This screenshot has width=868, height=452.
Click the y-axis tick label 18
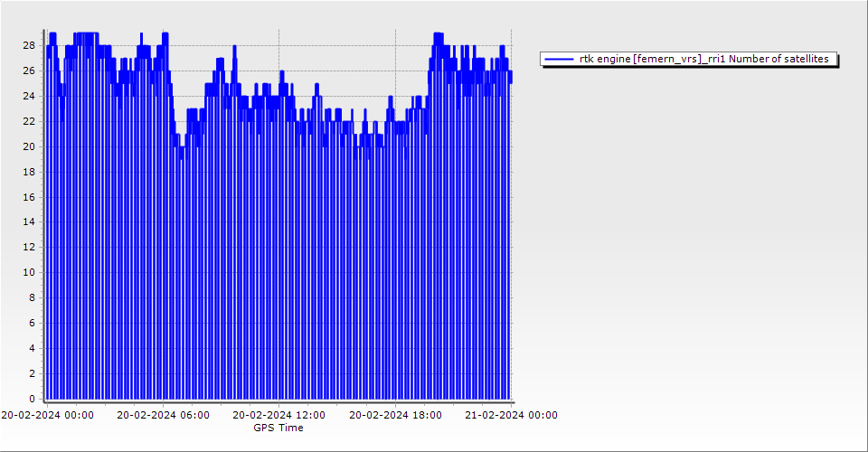click(x=29, y=172)
